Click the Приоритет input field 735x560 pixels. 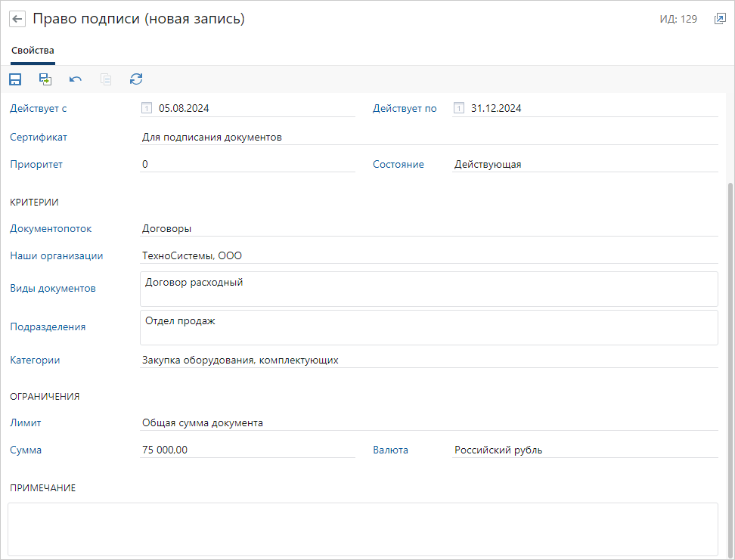247,164
